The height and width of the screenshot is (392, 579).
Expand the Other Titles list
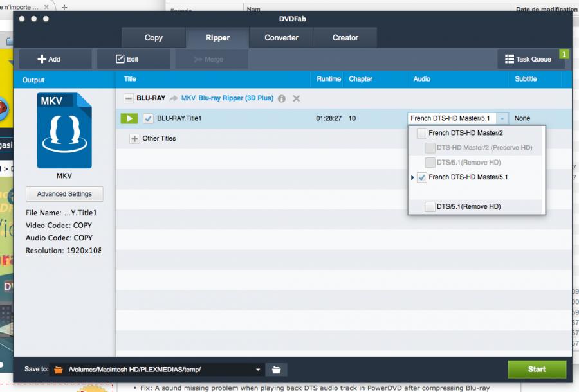point(134,139)
